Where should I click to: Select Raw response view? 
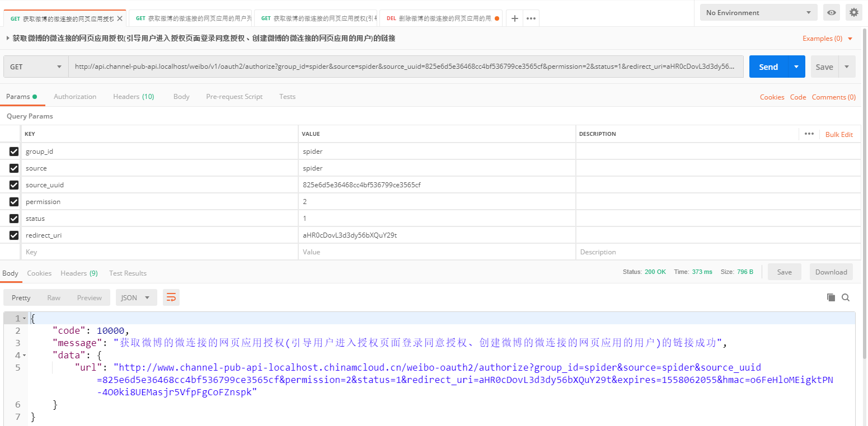pos(54,298)
